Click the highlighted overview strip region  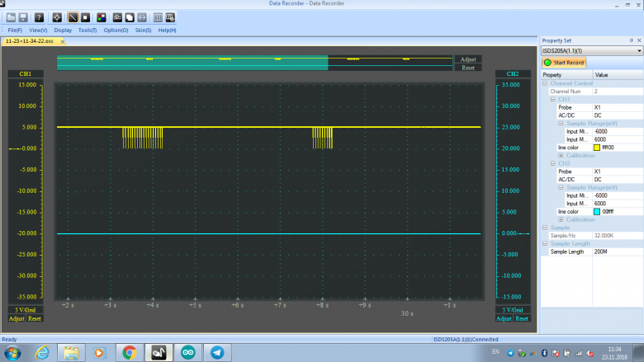click(x=192, y=63)
